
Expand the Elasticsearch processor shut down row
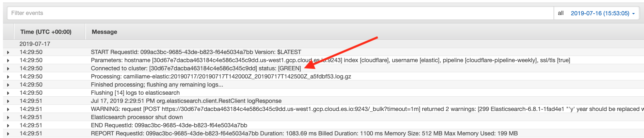click(8, 117)
